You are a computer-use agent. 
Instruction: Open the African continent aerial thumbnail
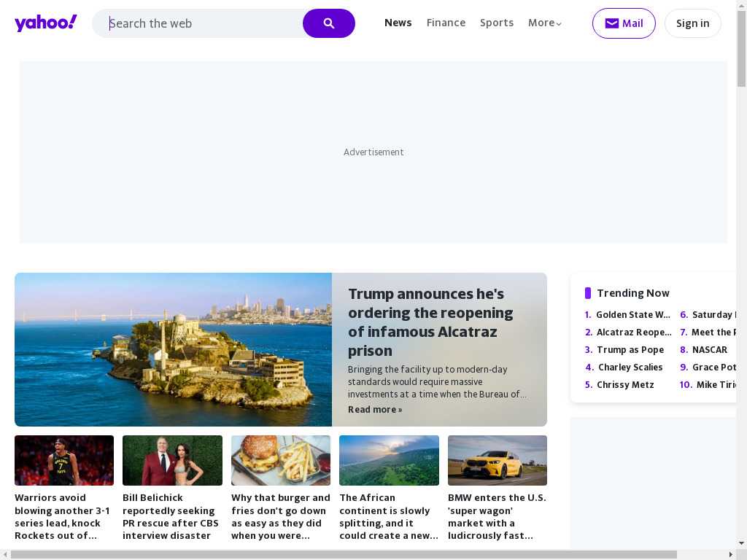click(x=390, y=461)
